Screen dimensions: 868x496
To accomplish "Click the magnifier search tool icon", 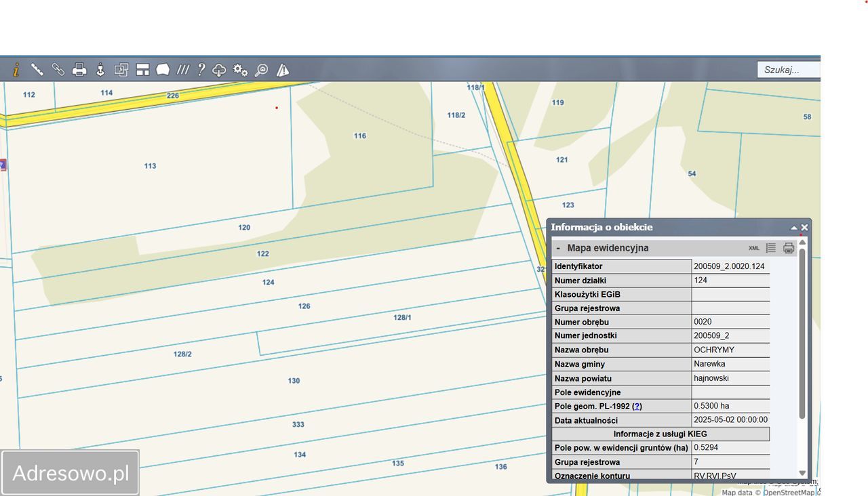I will click(x=261, y=70).
